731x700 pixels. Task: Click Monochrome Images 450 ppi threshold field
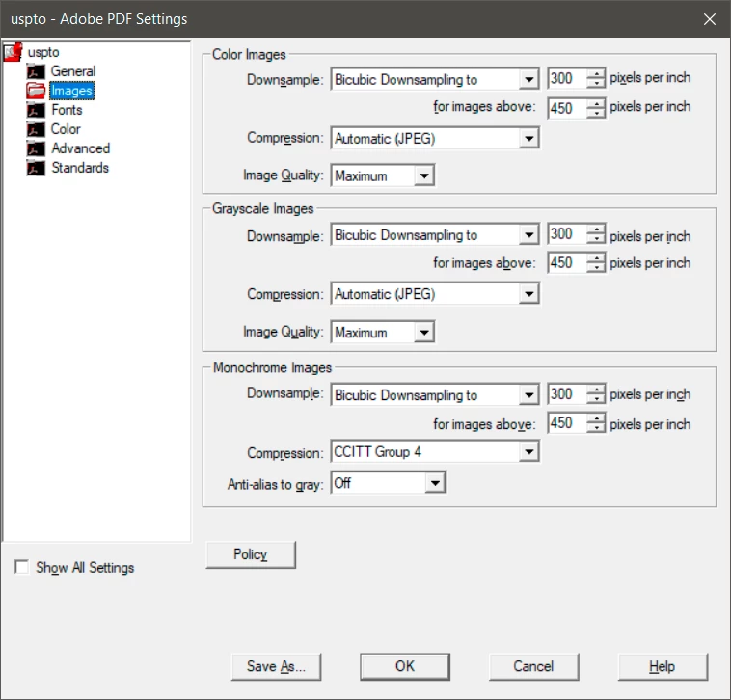(x=567, y=423)
